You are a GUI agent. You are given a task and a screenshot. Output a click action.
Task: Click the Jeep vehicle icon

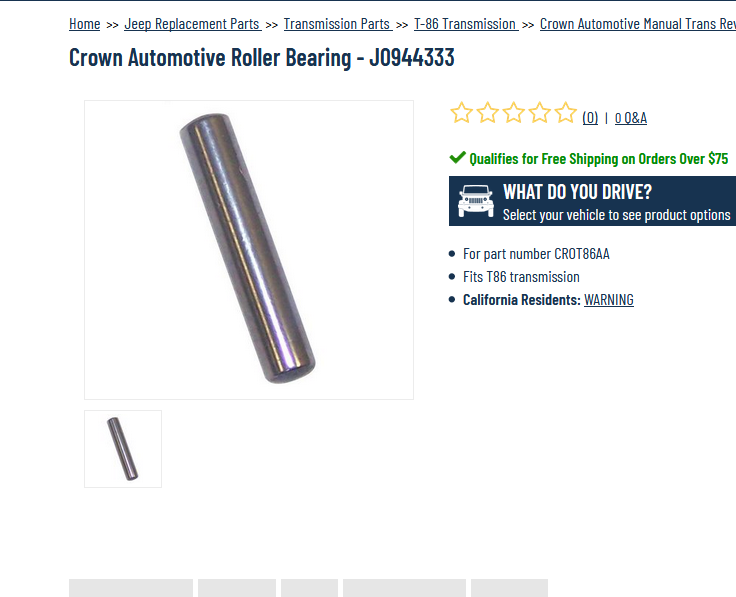coord(476,201)
